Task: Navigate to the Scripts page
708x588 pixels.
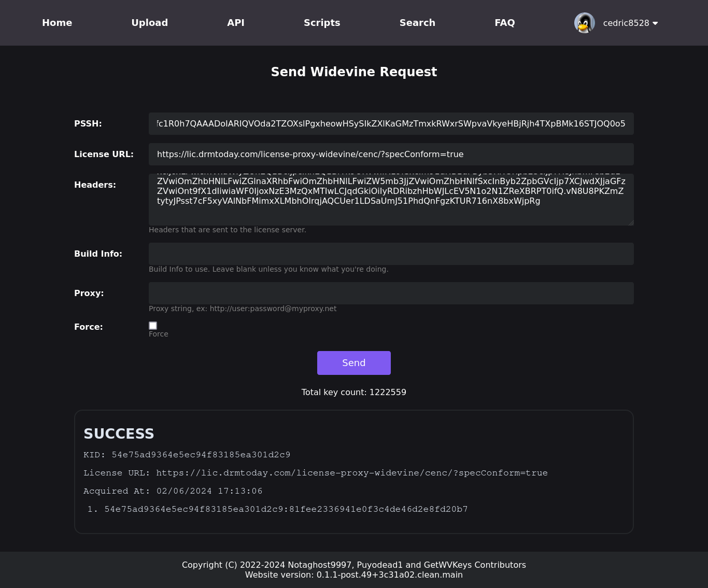Action: click(x=322, y=23)
